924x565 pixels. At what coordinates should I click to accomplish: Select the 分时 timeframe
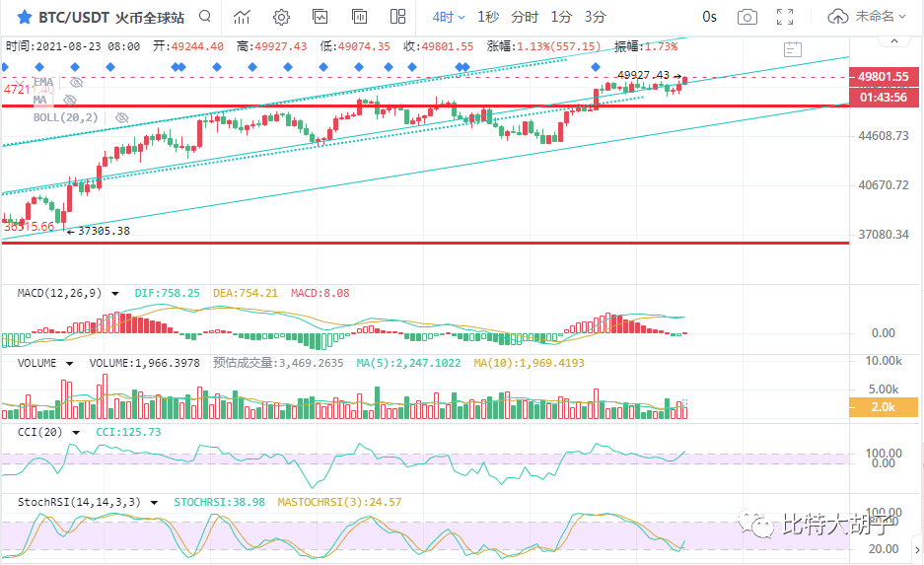coord(525,17)
